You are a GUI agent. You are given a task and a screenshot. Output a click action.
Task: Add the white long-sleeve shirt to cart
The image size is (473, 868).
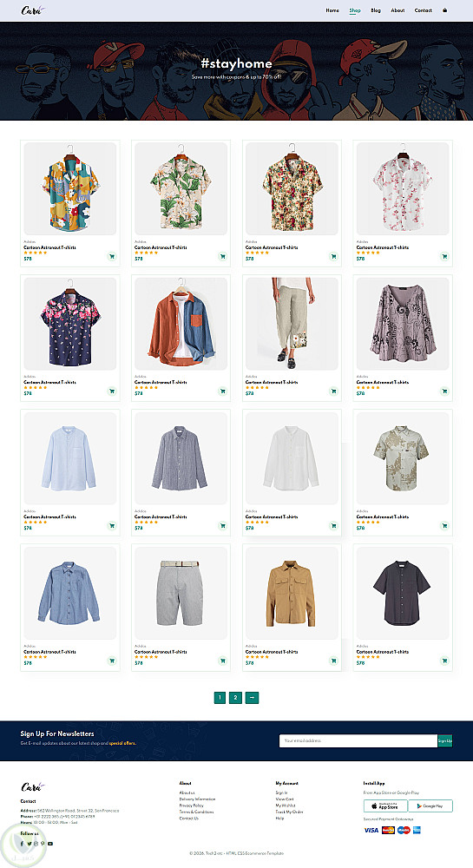pos(333,525)
